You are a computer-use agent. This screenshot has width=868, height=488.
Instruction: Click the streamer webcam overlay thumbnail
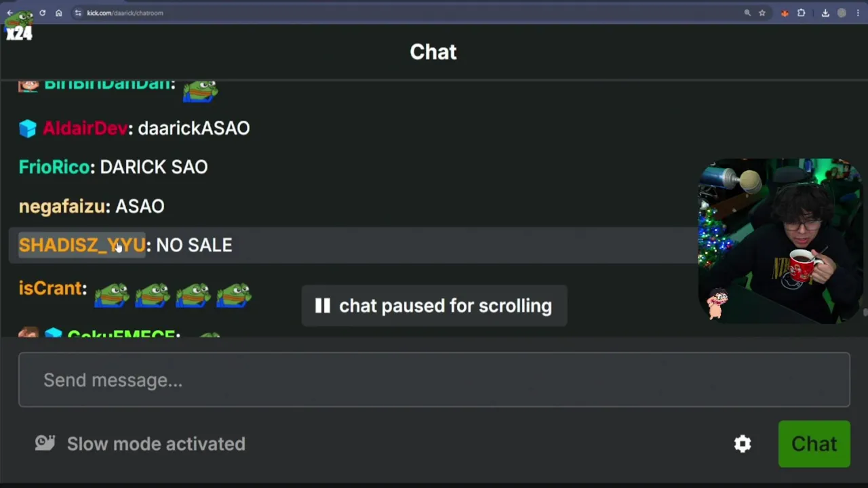click(x=780, y=241)
